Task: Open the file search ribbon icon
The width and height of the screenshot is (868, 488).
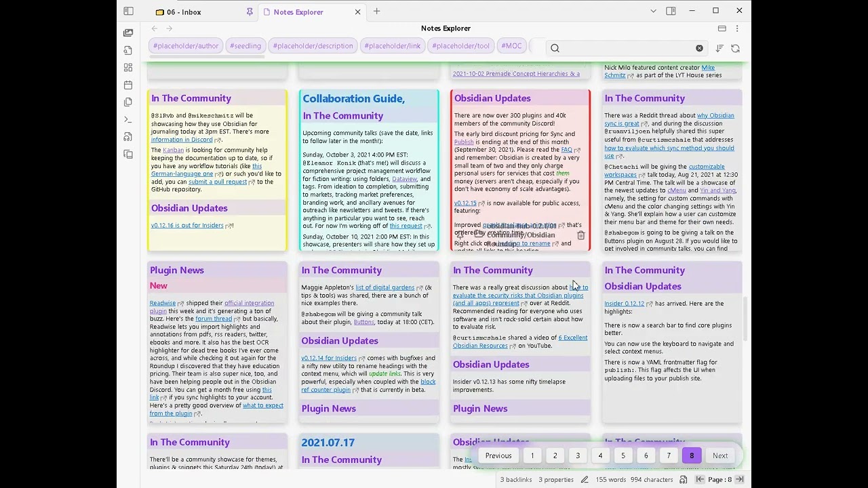Action: pos(128,50)
